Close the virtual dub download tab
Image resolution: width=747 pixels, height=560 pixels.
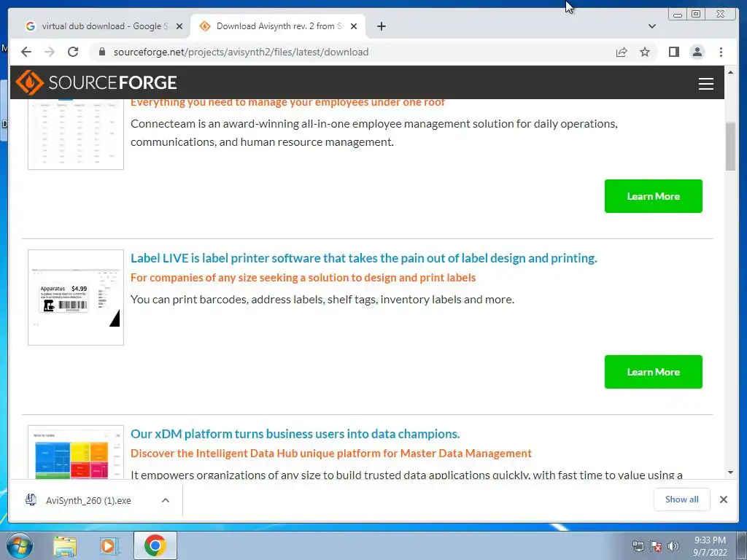(x=179, y=26)
